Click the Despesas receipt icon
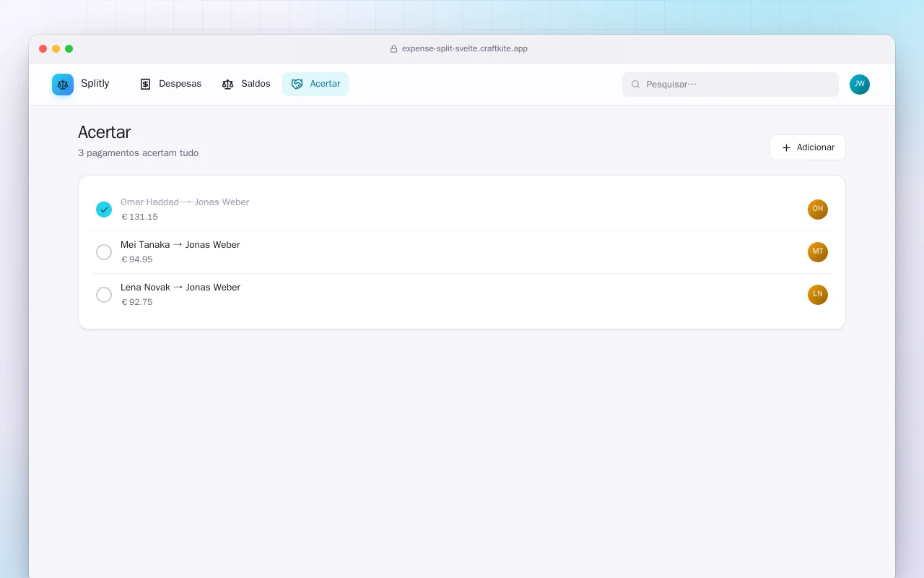The height and width of the screenshot is (578, 924). (145, 84)
